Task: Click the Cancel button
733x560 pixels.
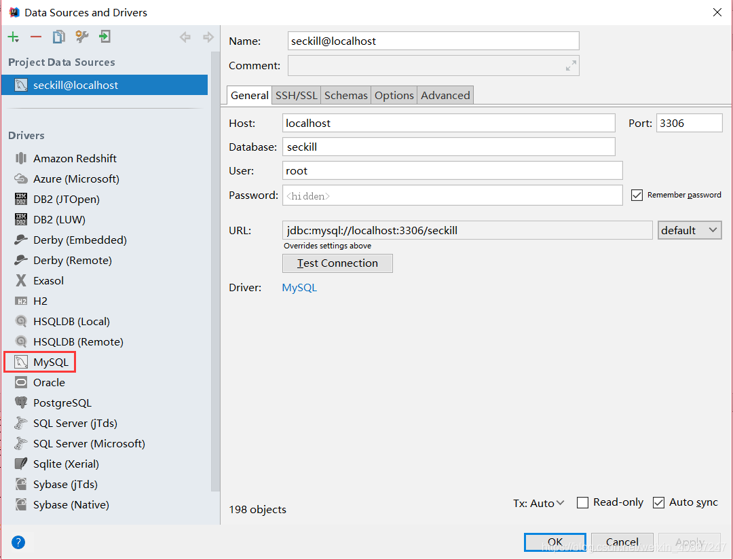Action: pos(622,542)
